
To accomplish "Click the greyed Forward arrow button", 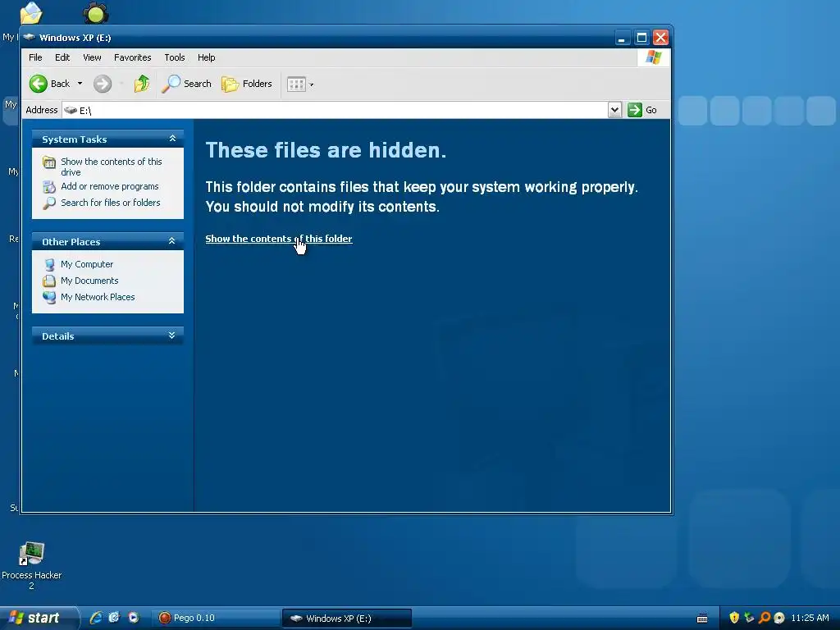I will [x=103, y=84].
